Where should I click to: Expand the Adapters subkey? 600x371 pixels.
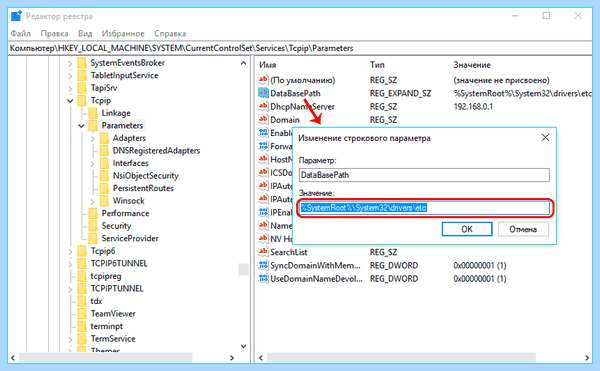coord(92,138)
